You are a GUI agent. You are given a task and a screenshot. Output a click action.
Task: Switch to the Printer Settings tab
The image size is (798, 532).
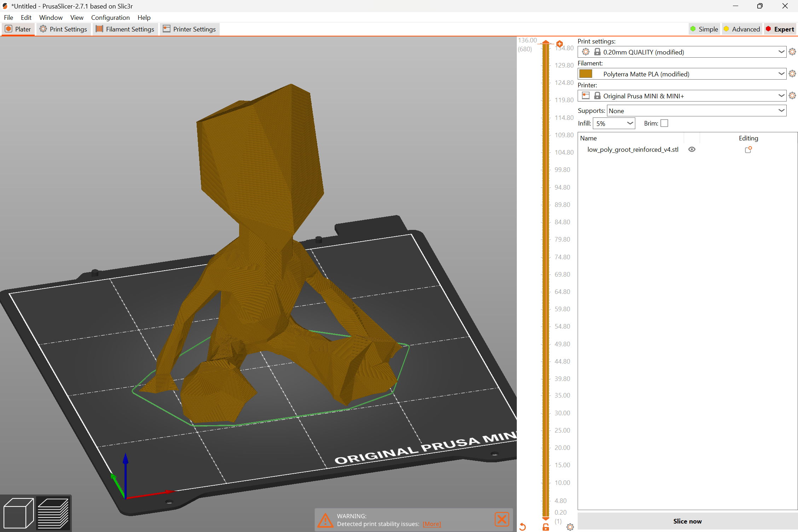(190, 29)
